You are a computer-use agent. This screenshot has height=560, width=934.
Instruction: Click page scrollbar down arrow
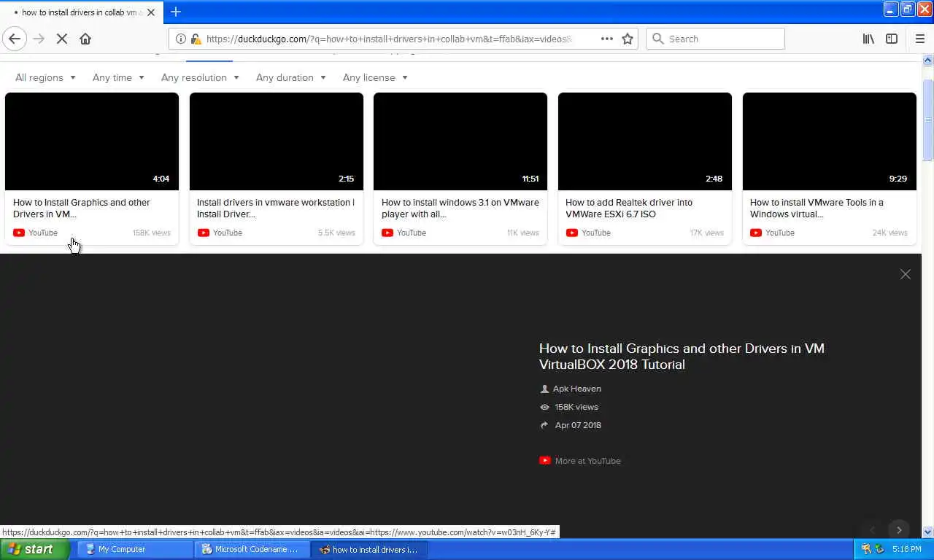point(928,532)
